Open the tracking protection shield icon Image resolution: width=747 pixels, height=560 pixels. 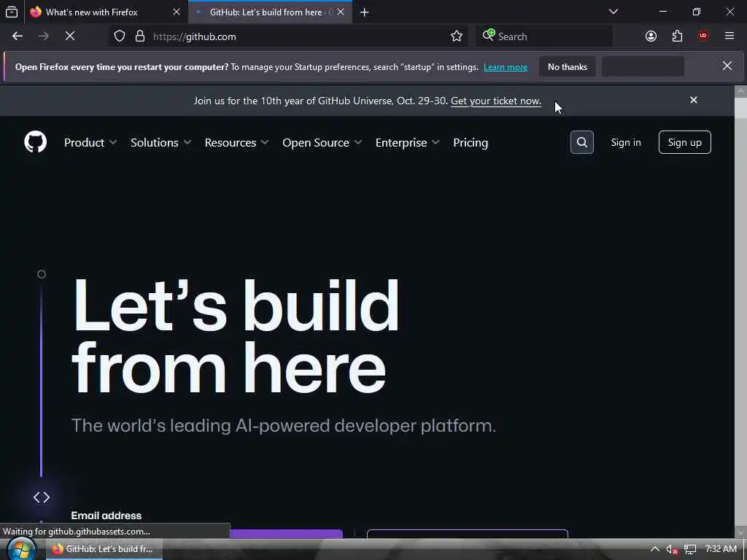point(120,36)
